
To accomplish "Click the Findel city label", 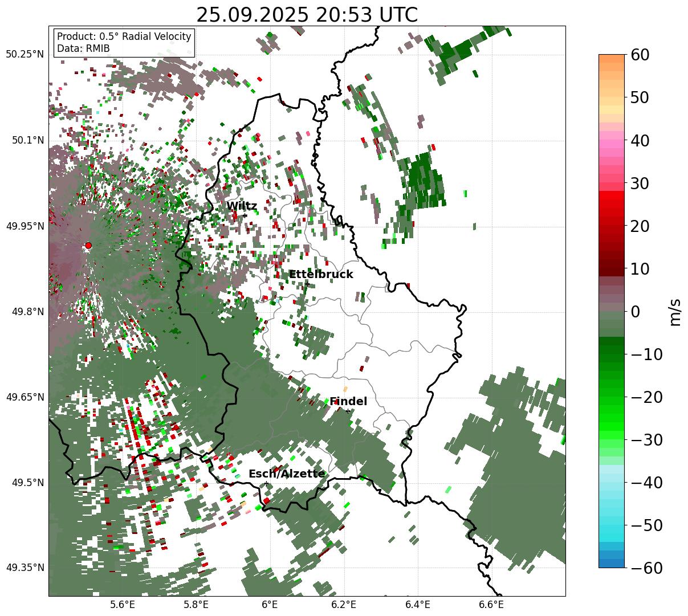I will pos(348,402).
